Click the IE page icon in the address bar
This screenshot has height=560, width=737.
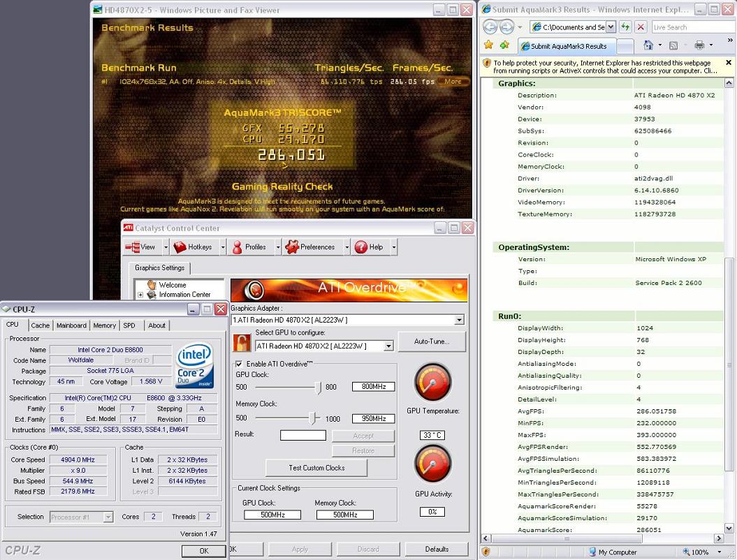point(537,27)
